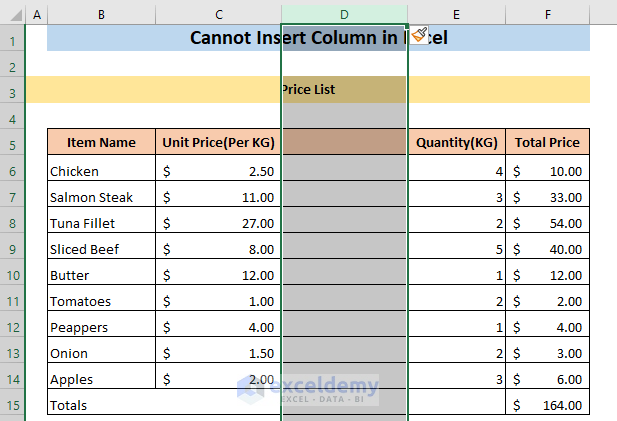Select the Quantity(KG) header cell
This screenshot has width=617, height=421.
pyautogui.click(x=456, y=142)
